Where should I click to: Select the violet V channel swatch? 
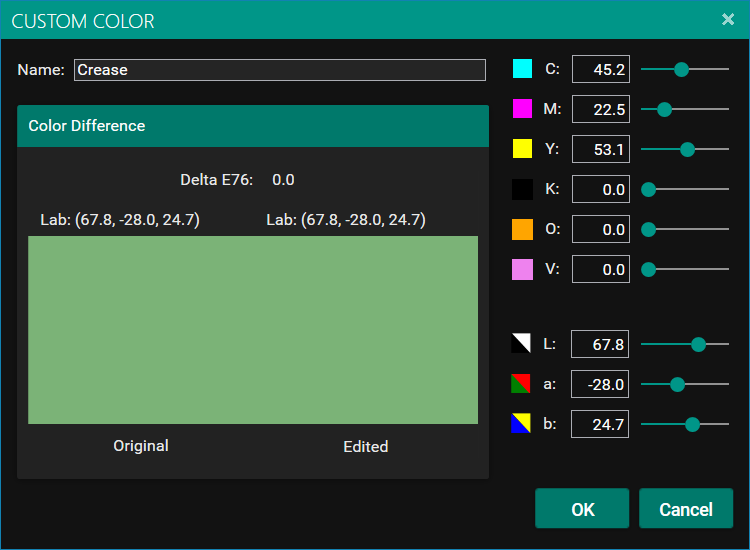(x=522, y=269)
